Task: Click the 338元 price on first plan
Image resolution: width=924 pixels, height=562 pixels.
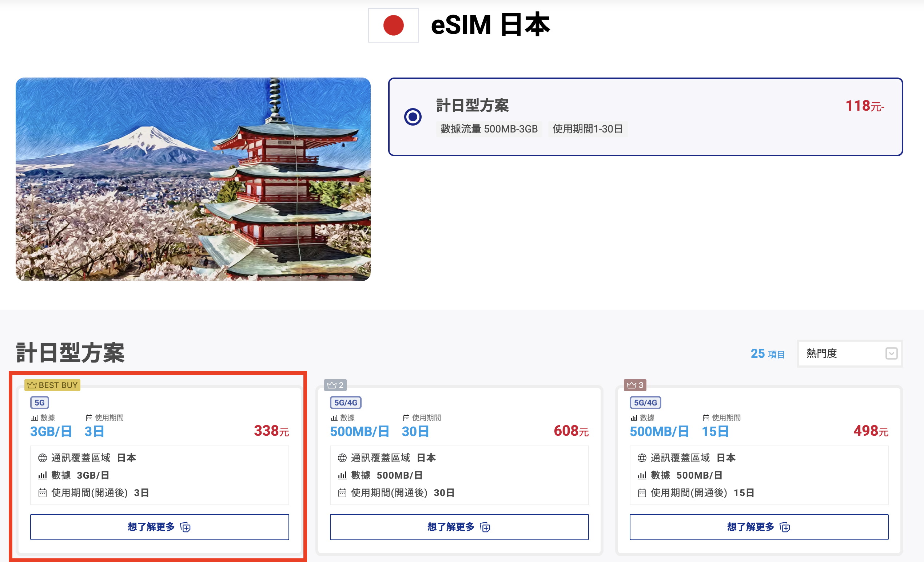Action: pos(271,431)
